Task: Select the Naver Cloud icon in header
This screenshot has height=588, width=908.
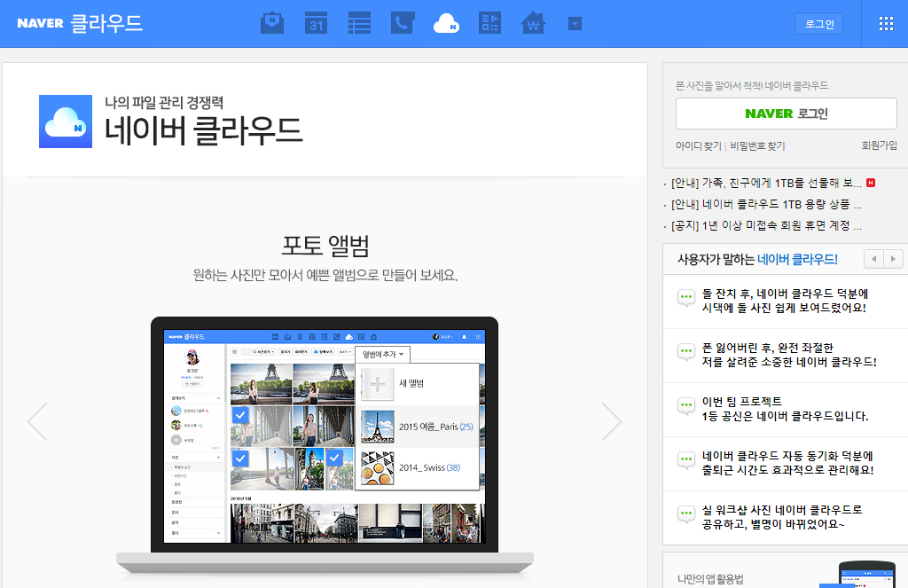Action: pos(446,23)
